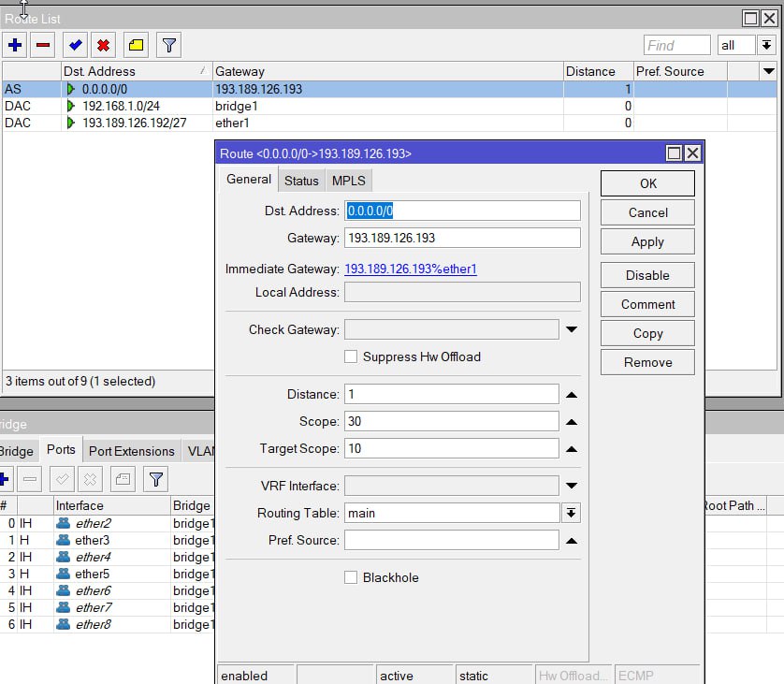Click the Cancel button
The width and height of the screenshot is (784, 684).
(x=647, y=212)
